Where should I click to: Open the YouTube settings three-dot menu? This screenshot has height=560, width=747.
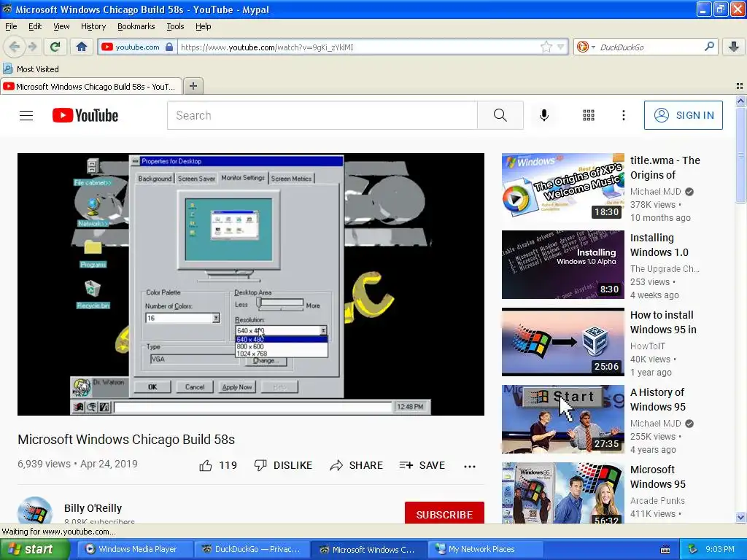[623, 115]
